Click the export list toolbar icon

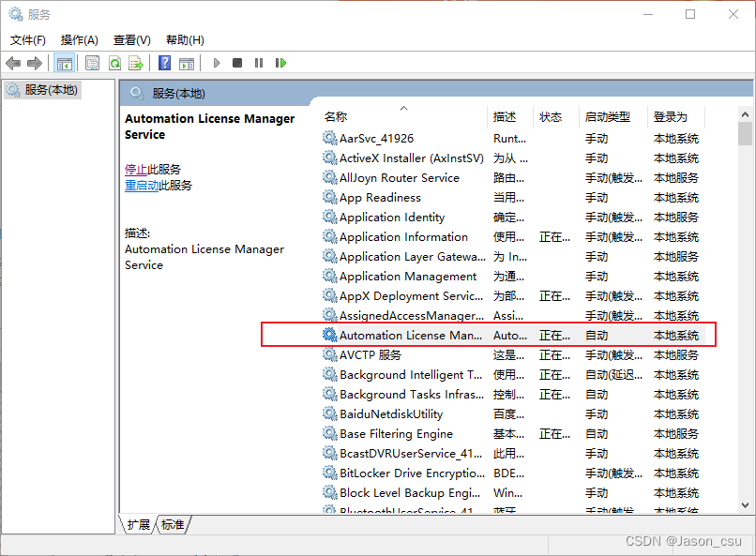(x=137, y=63)
